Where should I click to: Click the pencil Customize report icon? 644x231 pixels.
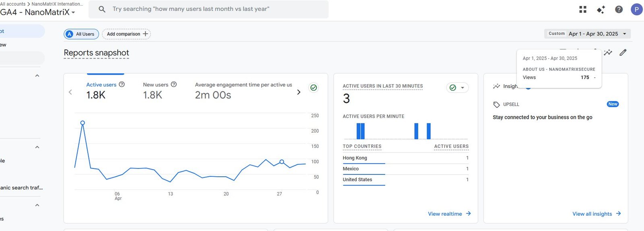point(623,52)
